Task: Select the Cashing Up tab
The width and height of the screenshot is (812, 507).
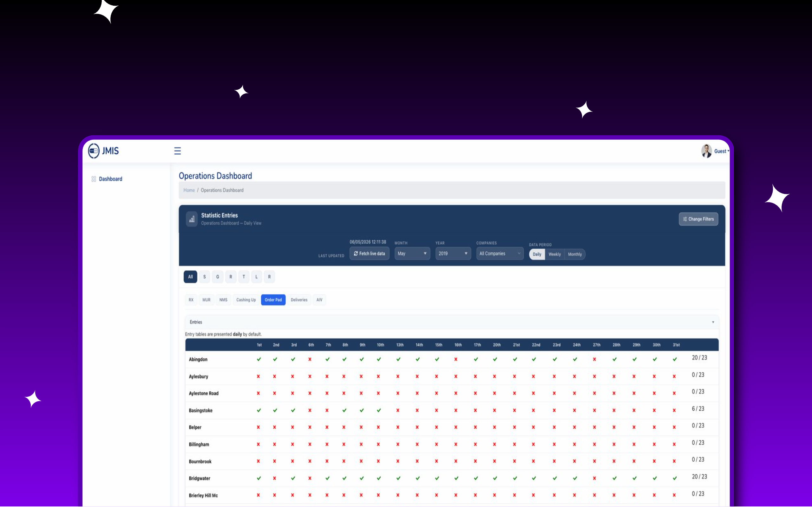Action: point(246,300)
